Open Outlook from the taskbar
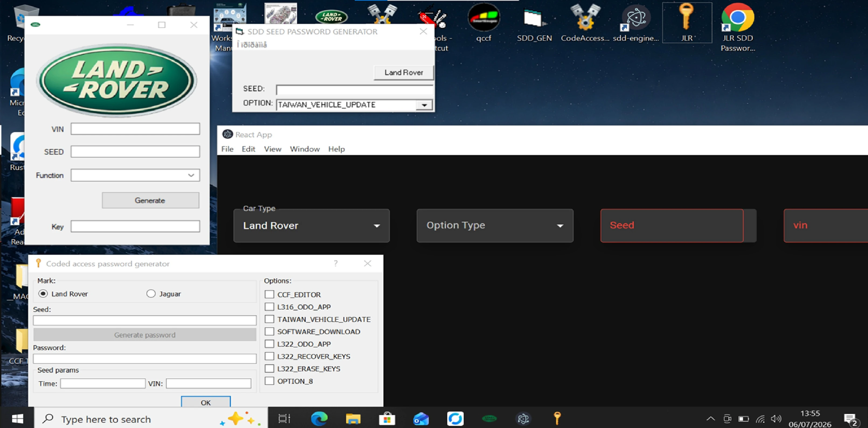This screenshot has width=868, height=428. tap(421, 419)
